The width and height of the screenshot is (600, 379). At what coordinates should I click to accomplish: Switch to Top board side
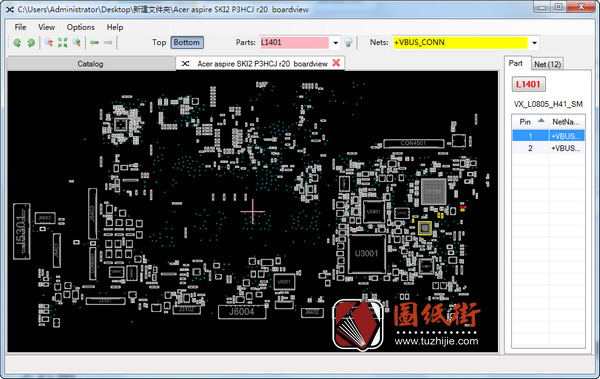(x=159, y=42)
